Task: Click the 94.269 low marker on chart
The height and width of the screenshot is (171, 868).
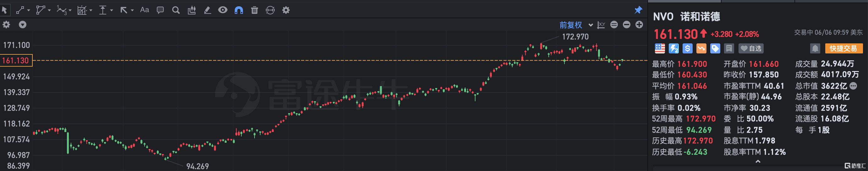Action: tap(197, 166)
